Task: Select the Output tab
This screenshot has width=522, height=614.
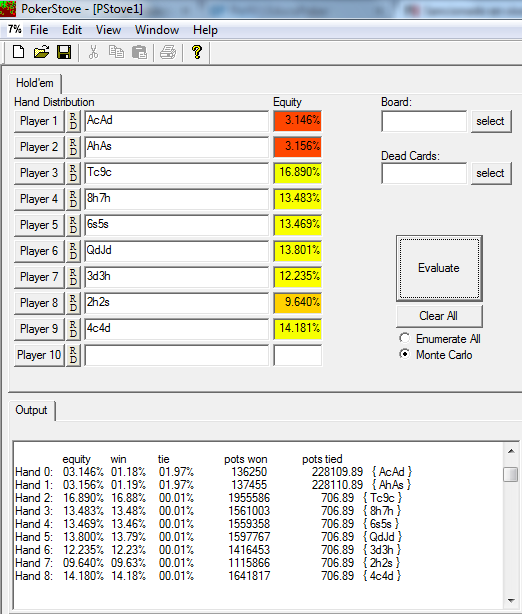Action: click(31, 410)
